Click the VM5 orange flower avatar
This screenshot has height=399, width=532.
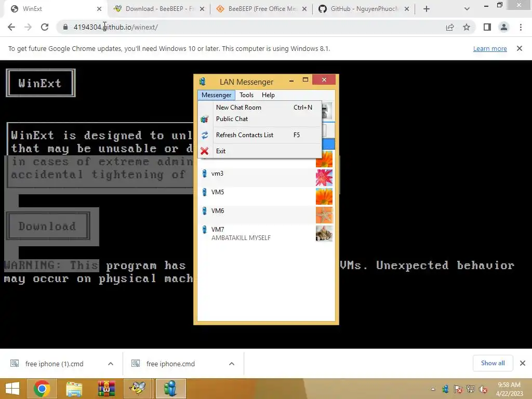click(324, 196)
